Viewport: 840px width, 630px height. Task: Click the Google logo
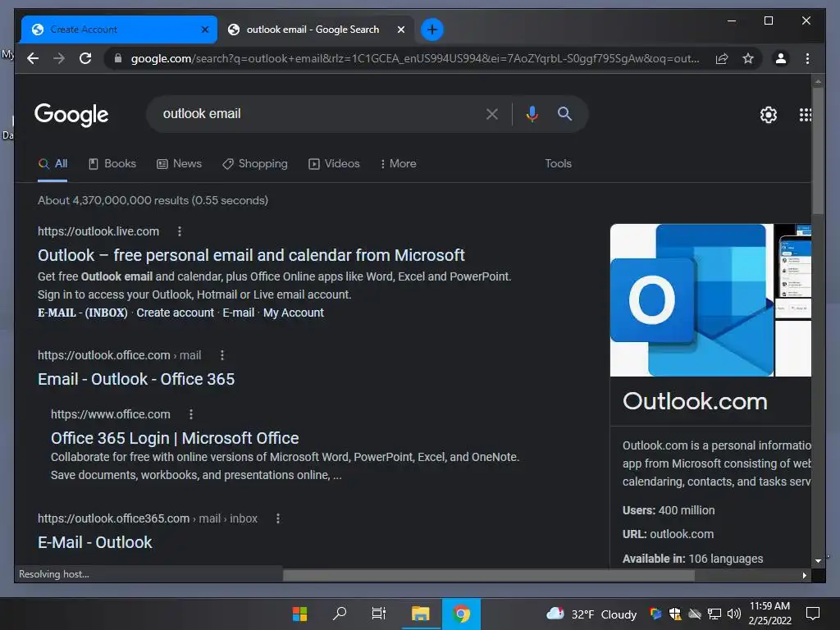click(71, 115)
